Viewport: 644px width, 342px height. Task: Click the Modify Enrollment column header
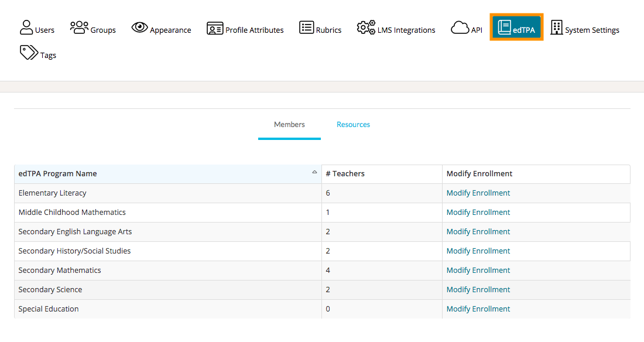(x=479, y=174)
